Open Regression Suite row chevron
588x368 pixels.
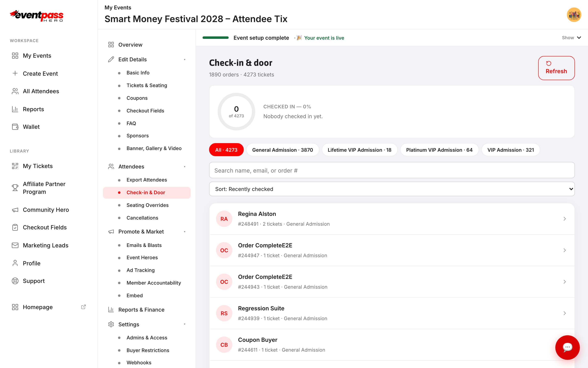[x=565, y=313]
